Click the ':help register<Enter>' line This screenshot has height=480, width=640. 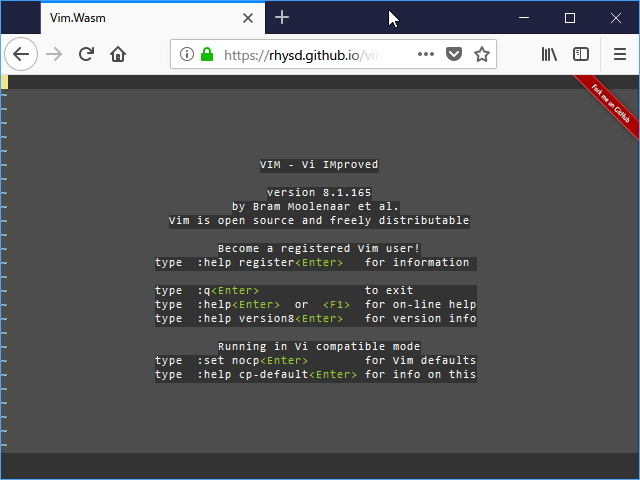[316, 262]
